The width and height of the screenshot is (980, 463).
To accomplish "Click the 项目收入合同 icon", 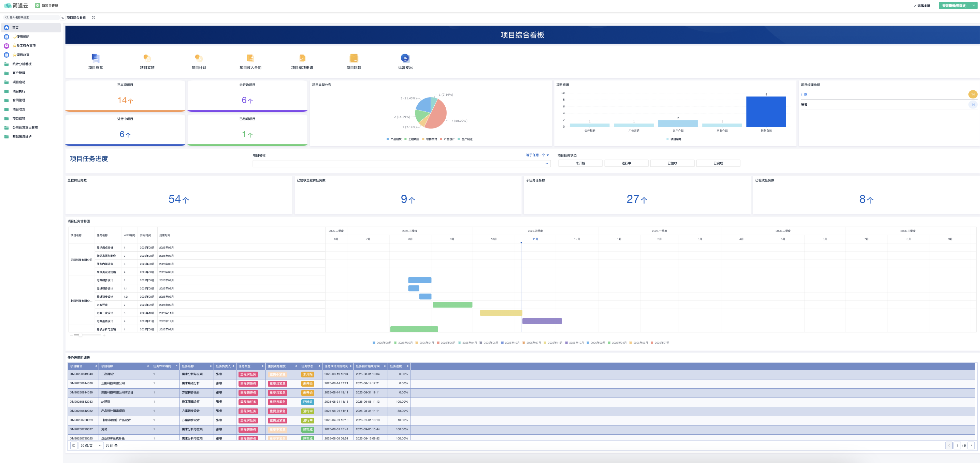I will point(250,58).
